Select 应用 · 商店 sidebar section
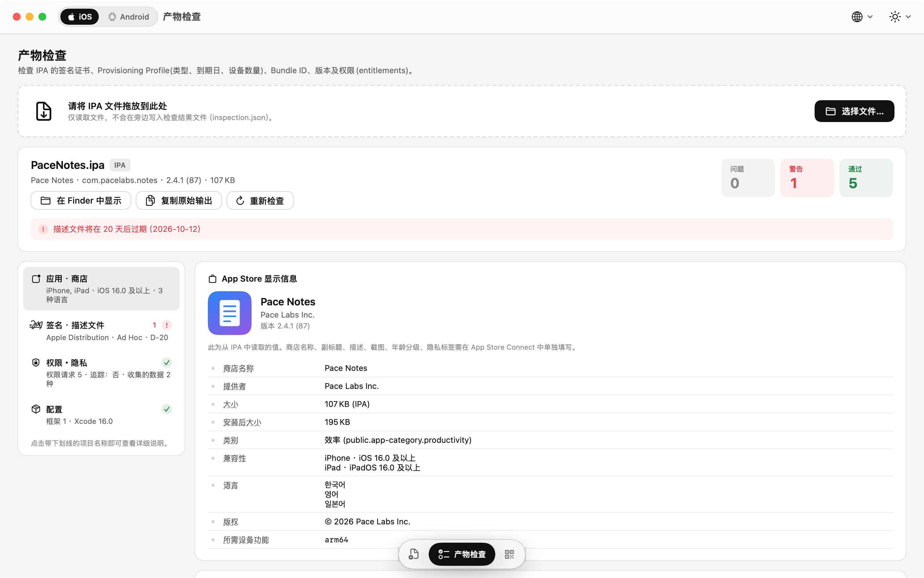The height and width of the screenshot is (578, 924). tap(101, 289)
